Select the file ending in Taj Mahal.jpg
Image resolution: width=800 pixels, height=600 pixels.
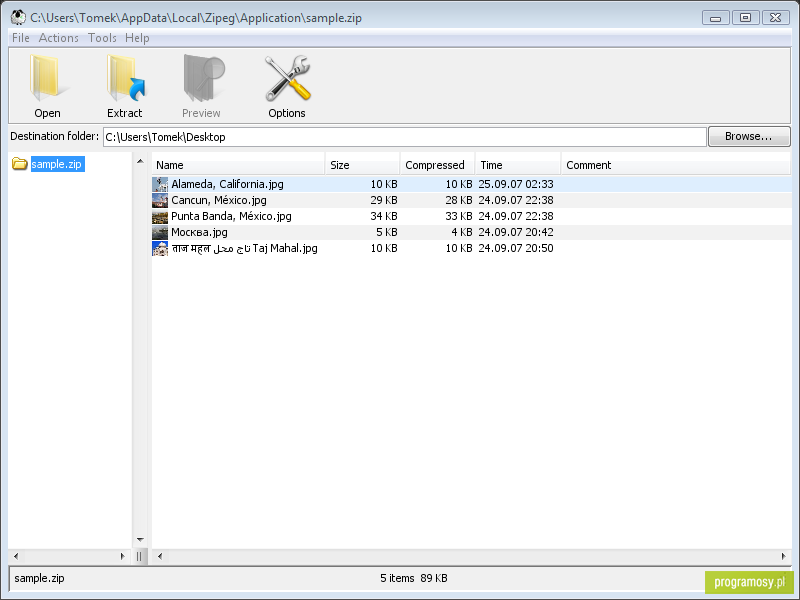point(244,248)
